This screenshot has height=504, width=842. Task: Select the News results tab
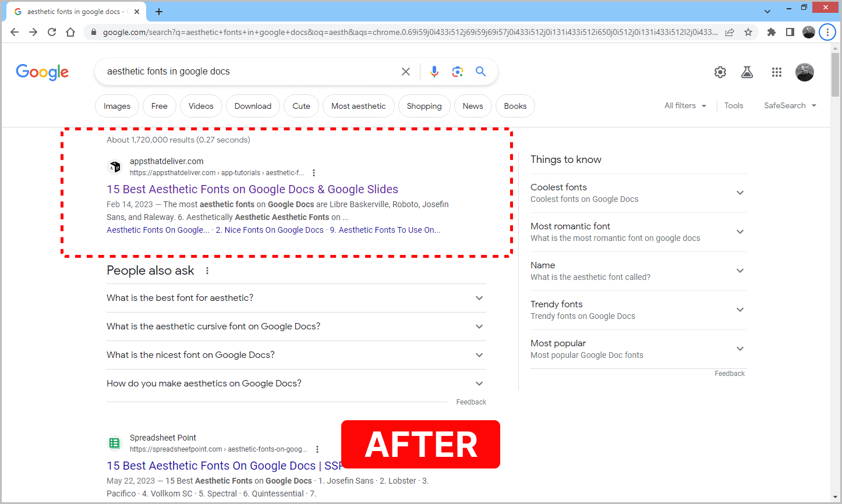click(473, 106)
